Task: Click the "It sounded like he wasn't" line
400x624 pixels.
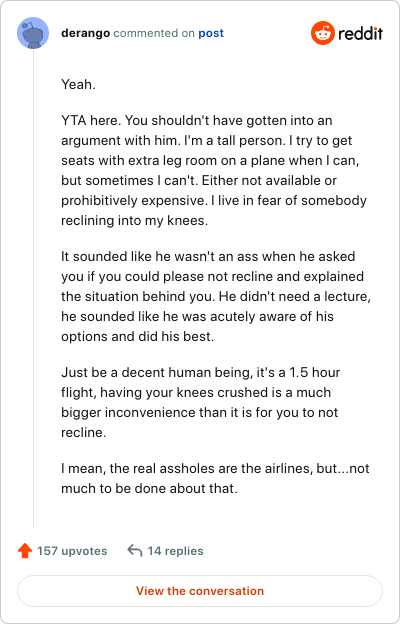Action: (x=208, y=256)
